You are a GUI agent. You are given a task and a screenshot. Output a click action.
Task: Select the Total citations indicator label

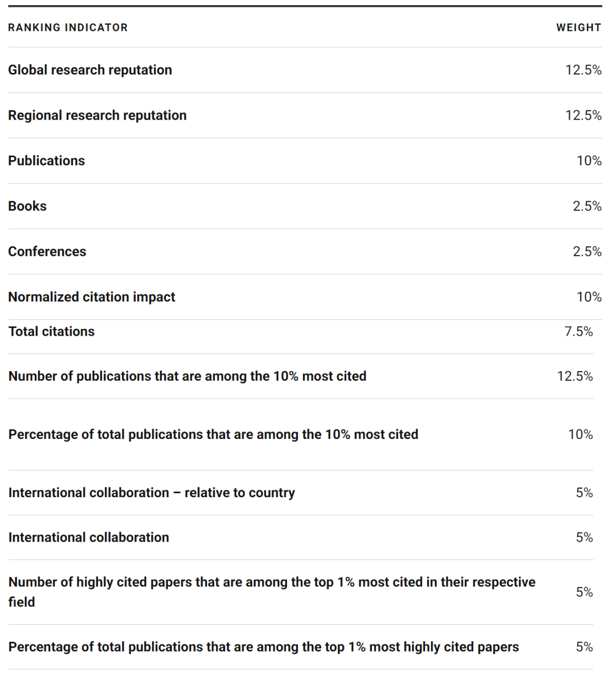51,331
